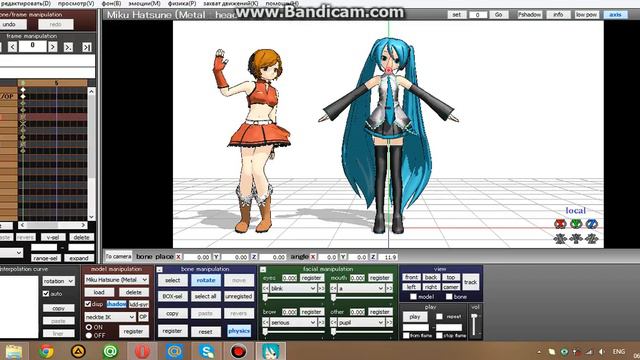640x360 pixels.
Task: Click the << arrow beside the mouth 'a' morph
Action: [x=333, y=289]
